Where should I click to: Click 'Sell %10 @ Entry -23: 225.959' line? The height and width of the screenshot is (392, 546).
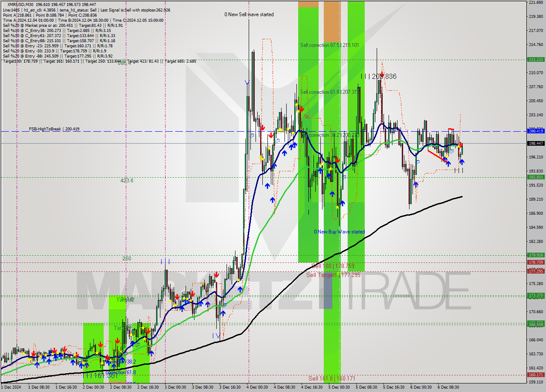click(x=58, y=46)
